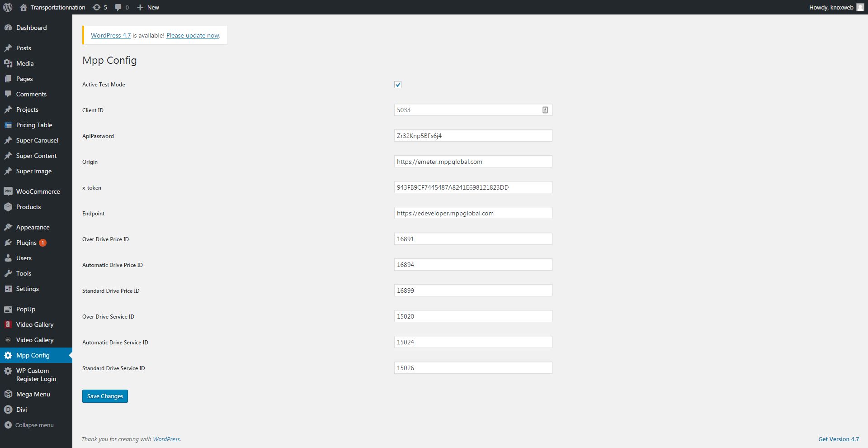The width and height of the screenshot is (868, 448).
Task: Click the WordPress logo icon
Action: [x=8, y=7]
